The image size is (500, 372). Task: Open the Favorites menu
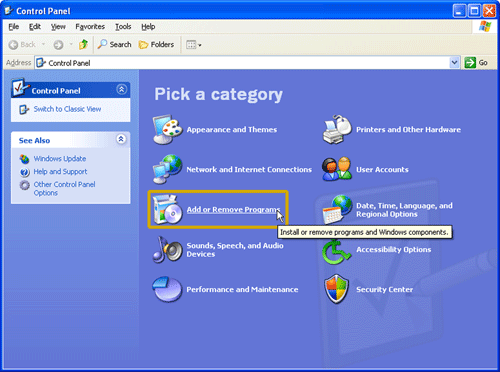pyautogui.click(x=90, y=27)
